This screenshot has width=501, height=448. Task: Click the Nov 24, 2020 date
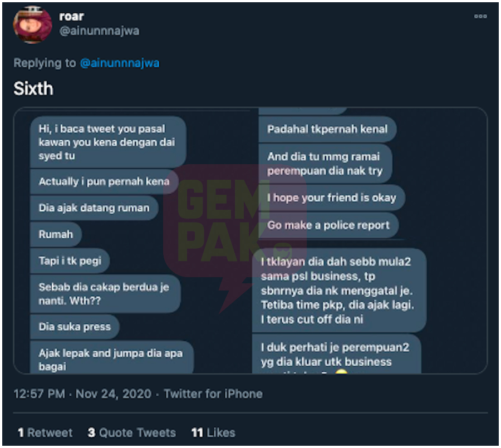pyautogui.click(x=114, y=394)
